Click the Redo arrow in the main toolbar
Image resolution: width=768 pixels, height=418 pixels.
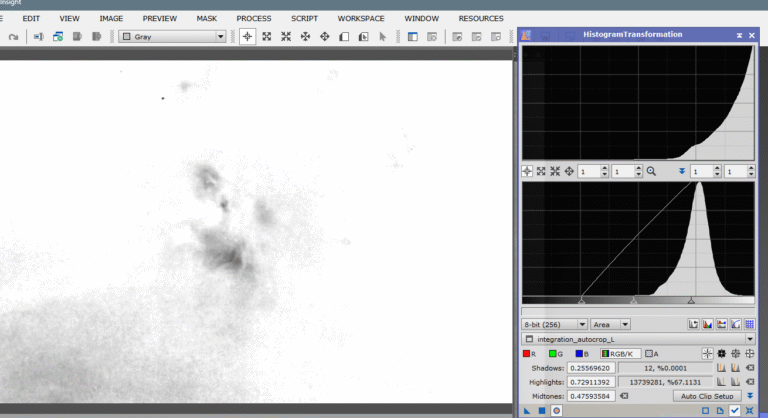coord(13,37)
